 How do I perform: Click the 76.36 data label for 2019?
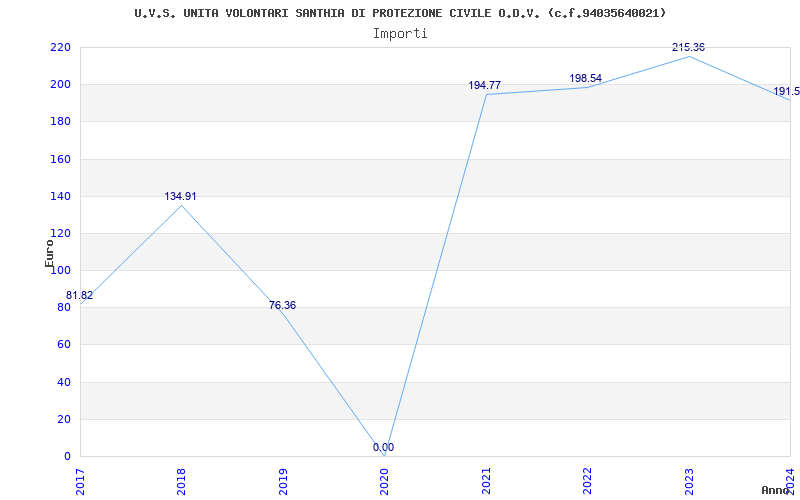282,306
